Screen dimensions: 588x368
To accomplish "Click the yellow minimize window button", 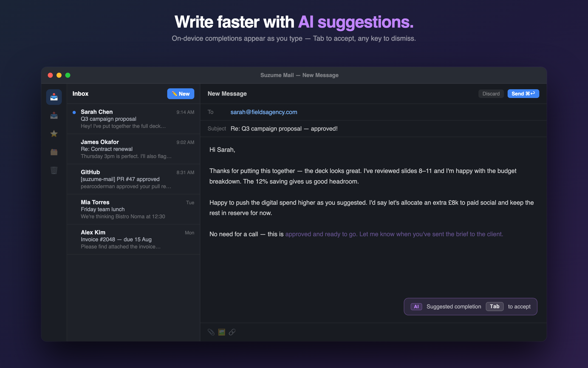I will click(x=59, y=75).
